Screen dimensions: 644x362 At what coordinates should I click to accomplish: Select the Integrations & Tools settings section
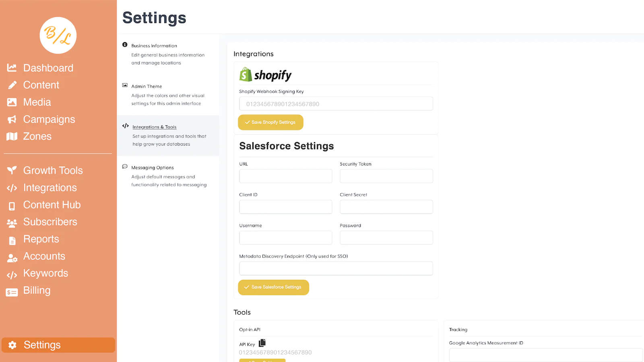(x=168, y=136)
